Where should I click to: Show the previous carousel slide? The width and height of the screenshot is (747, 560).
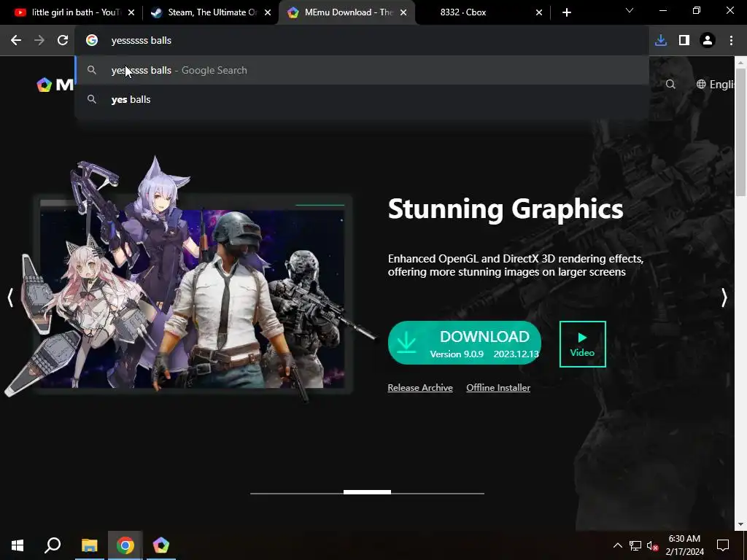(x=10, y=297)
